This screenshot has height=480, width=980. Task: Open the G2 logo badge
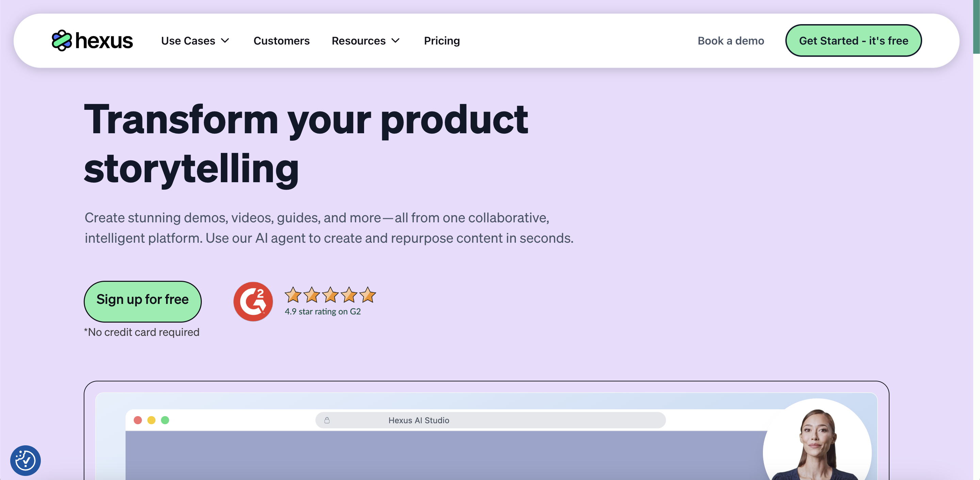(253, 302)
